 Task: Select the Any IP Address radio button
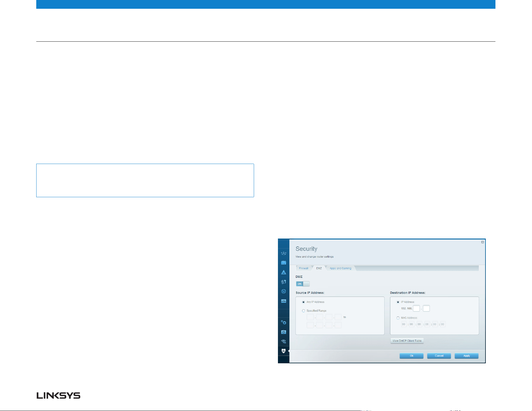point(303,302)
